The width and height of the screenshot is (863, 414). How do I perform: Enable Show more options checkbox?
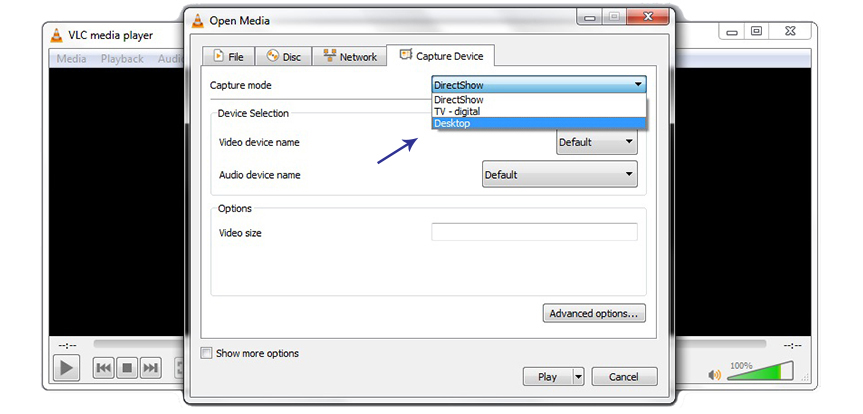click(x=206, y=353)
